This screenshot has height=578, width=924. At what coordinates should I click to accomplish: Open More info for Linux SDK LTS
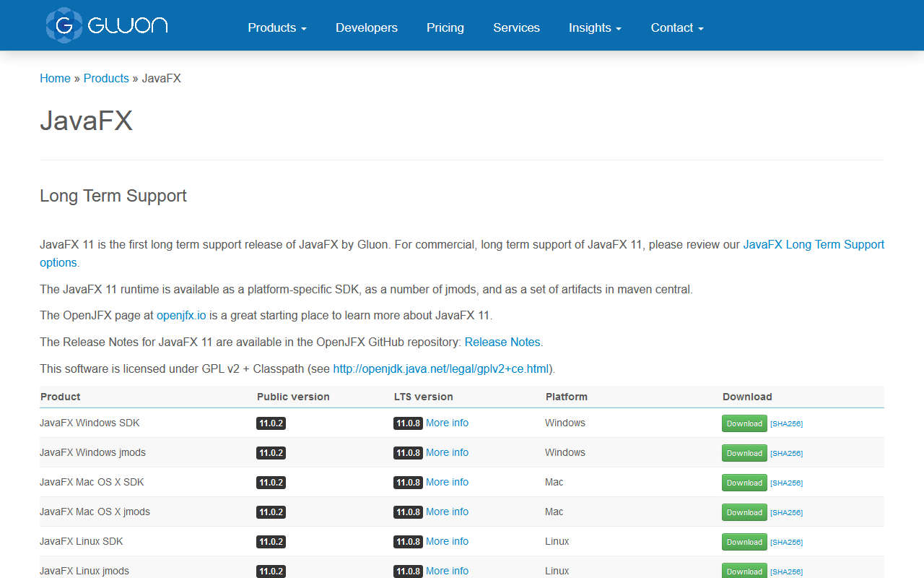coord(447,541)
